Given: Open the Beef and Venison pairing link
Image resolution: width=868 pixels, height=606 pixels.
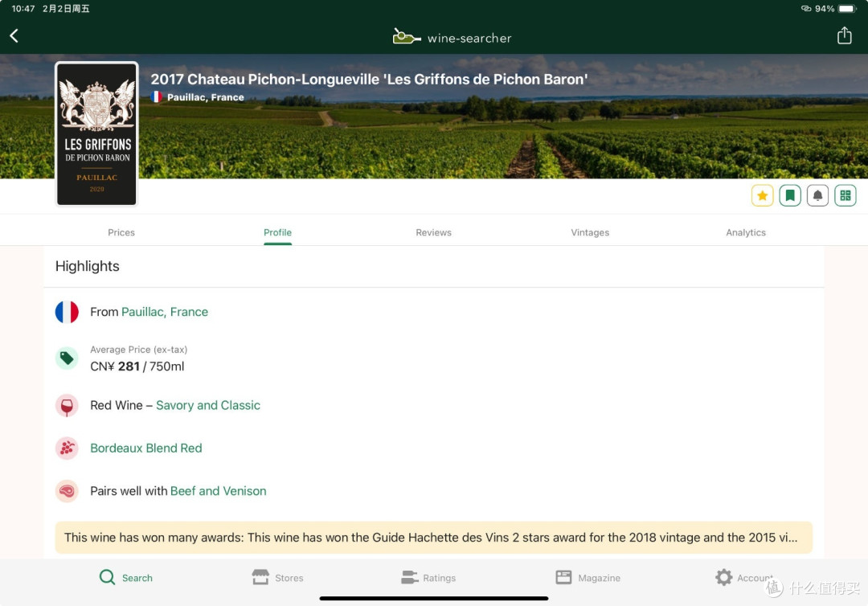Looking at the screenshot, I should (x=218, y=491).
